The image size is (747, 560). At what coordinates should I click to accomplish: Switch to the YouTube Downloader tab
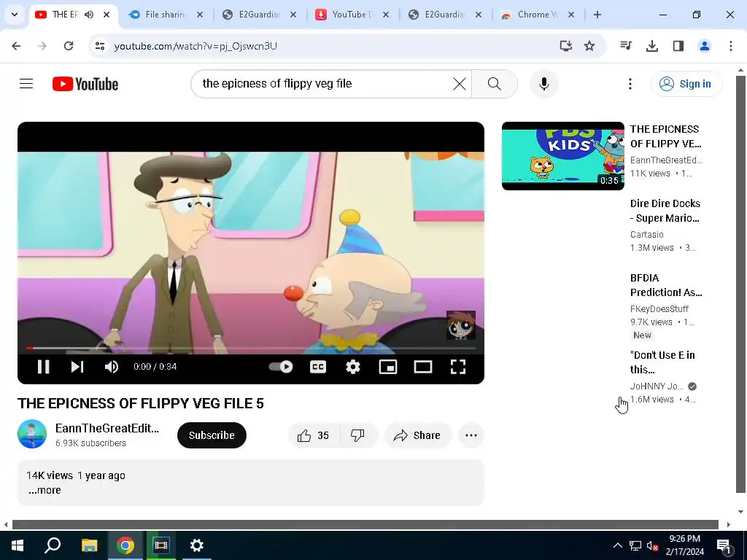[352, 15]
